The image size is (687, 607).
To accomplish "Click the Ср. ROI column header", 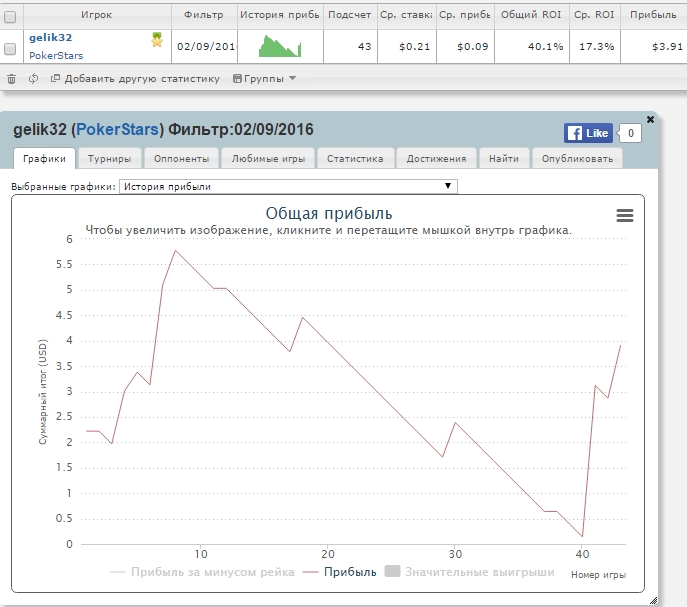I will pos(595,15).
